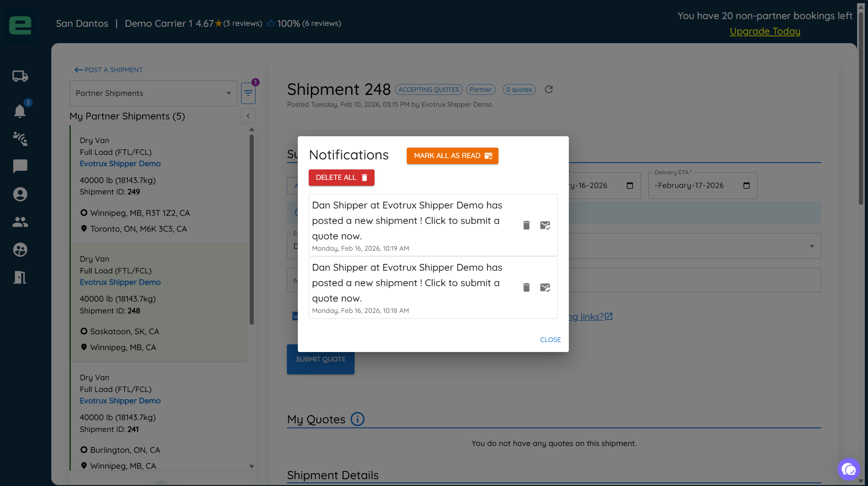Mark the 10:19 AM notification as read

[545, 225]
